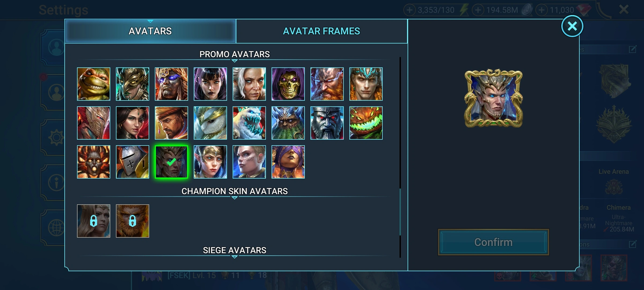The image size is (644, 290).
Task: Select the orange-bearded lightning dwarf avatar
Action: coord(327,84)
